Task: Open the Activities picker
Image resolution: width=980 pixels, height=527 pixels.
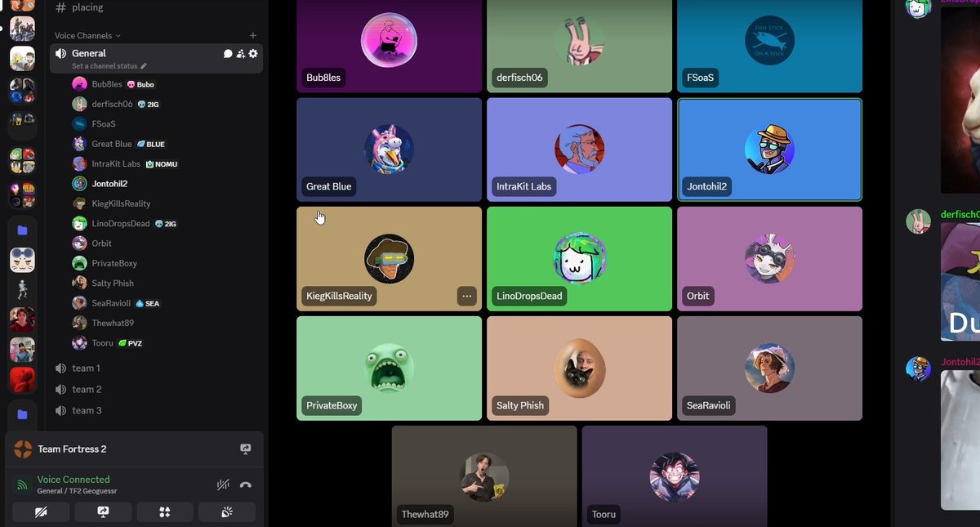Action: (x=165, y=511)
